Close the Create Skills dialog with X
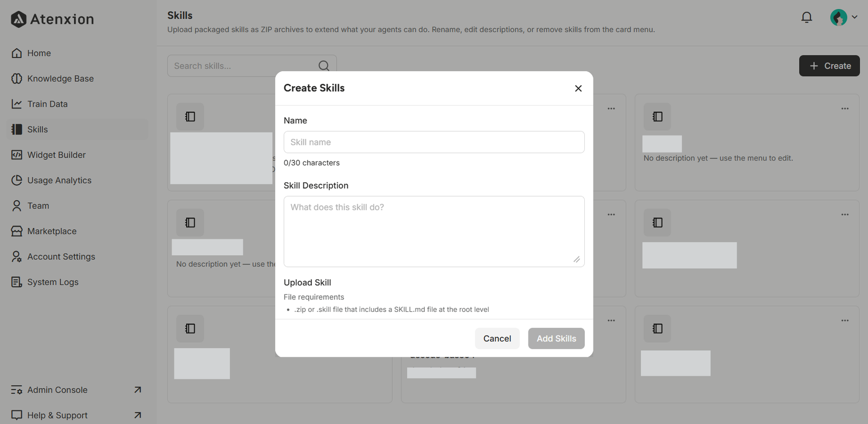The image size is (868, 424). 578,88
